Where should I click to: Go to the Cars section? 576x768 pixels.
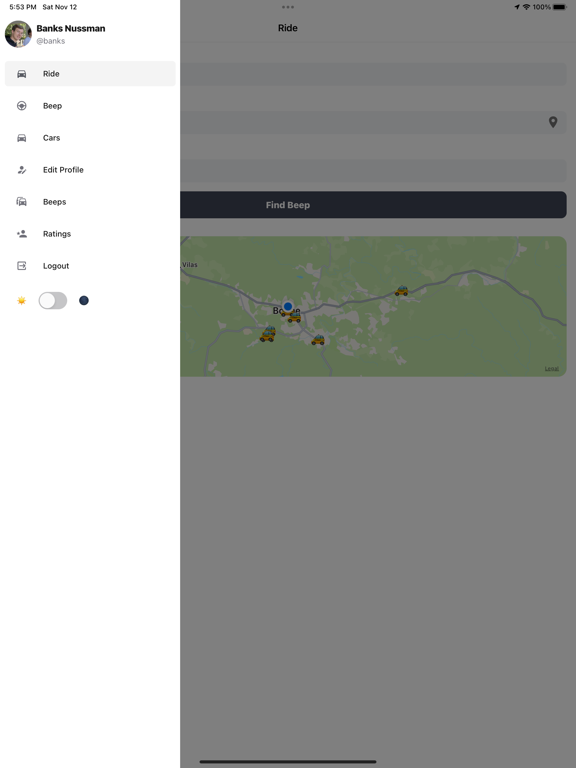click(90, 138)
